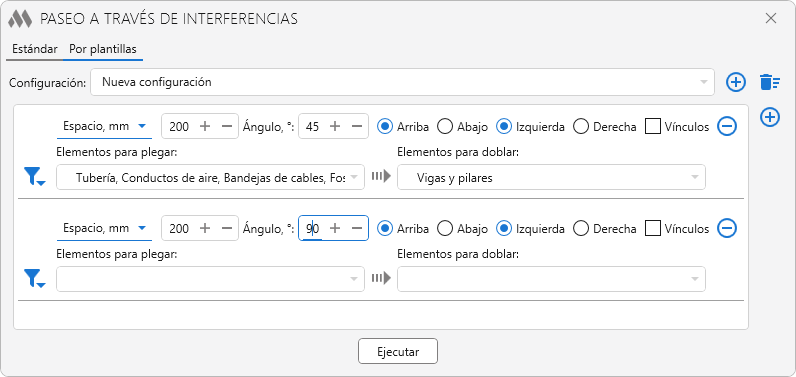
Task: Open the first row's Espacio, mm dropdown
Action: pos(104,126)
